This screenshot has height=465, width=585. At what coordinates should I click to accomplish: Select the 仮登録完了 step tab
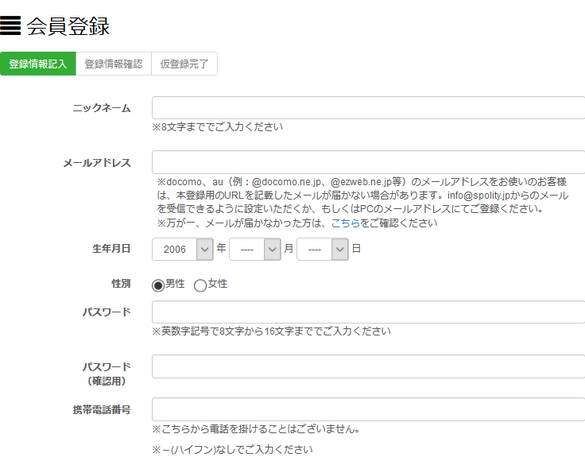[x=184, y=64]
